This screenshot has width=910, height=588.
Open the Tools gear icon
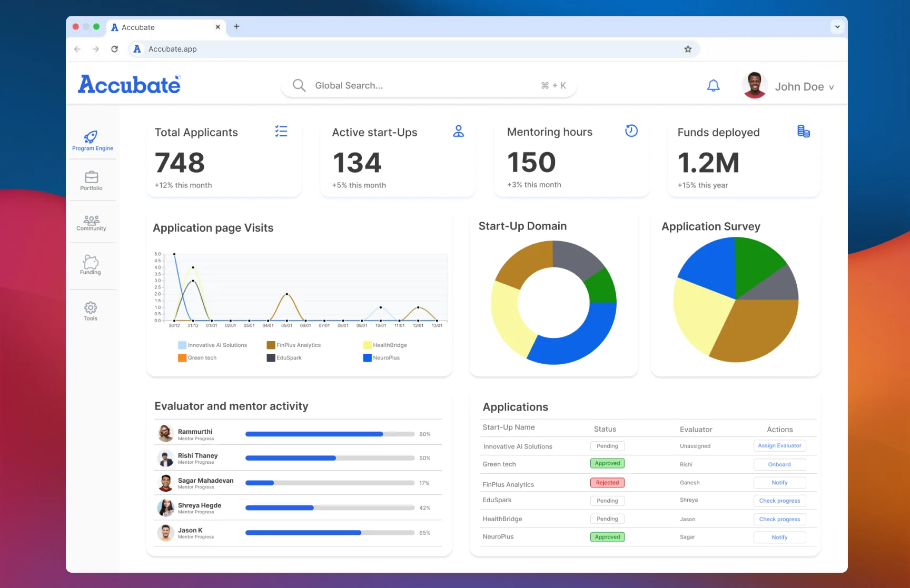coord(91,308)
